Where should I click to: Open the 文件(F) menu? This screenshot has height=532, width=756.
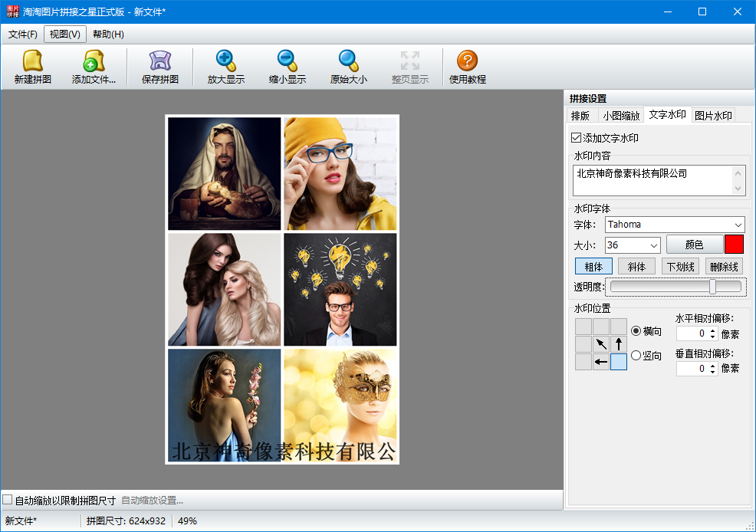tap(23, 34)
